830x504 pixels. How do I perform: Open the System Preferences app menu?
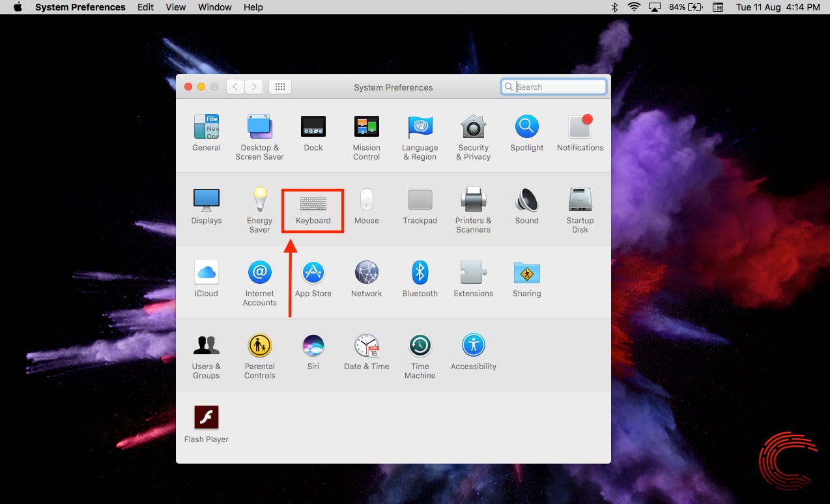(80, 7)
